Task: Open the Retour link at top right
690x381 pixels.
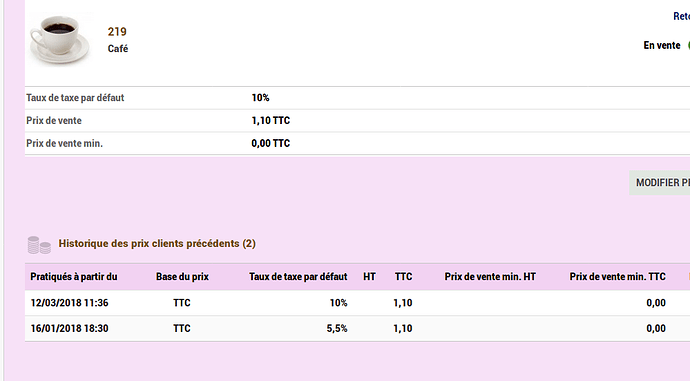Action: (681, 16)
